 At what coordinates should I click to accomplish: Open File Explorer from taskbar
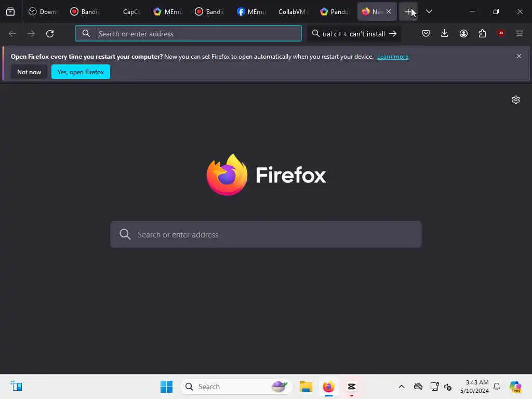[305, 387]
